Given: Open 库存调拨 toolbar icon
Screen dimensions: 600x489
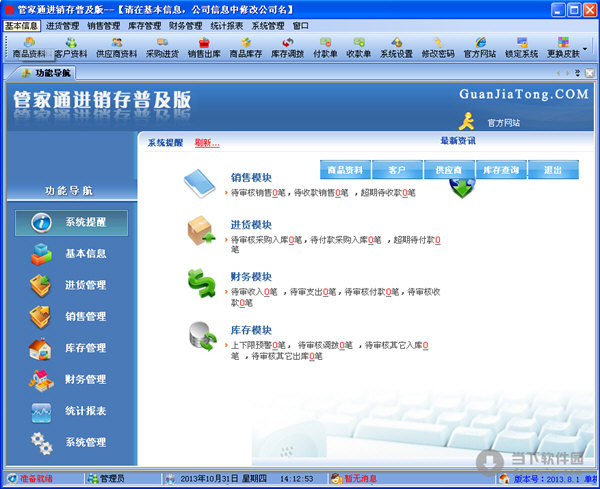Looking at the screenshot, I should point(287,48).
